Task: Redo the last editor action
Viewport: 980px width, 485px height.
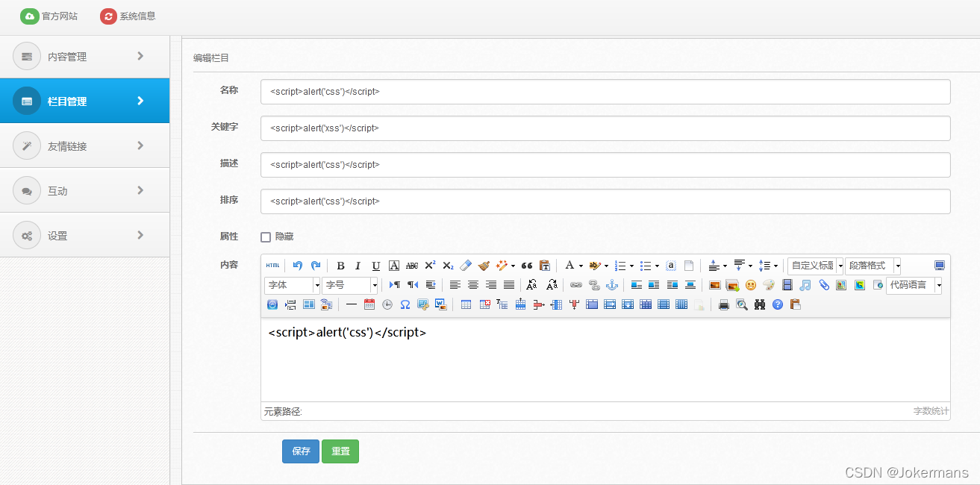Action: (316, 266)
